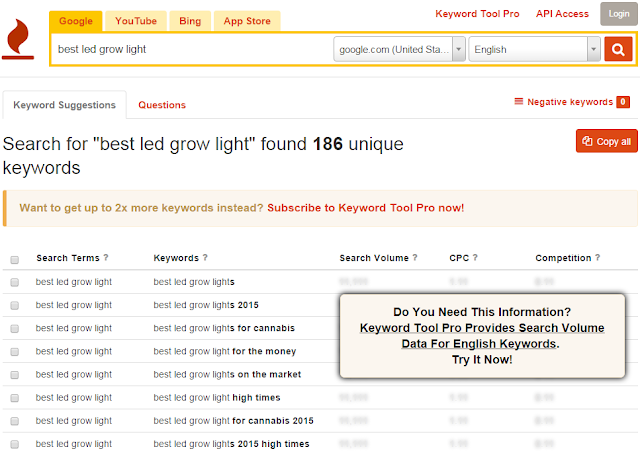Click the Search Volume Data popup link
This screenshot has width=640, height=451.
click(482, 336)
